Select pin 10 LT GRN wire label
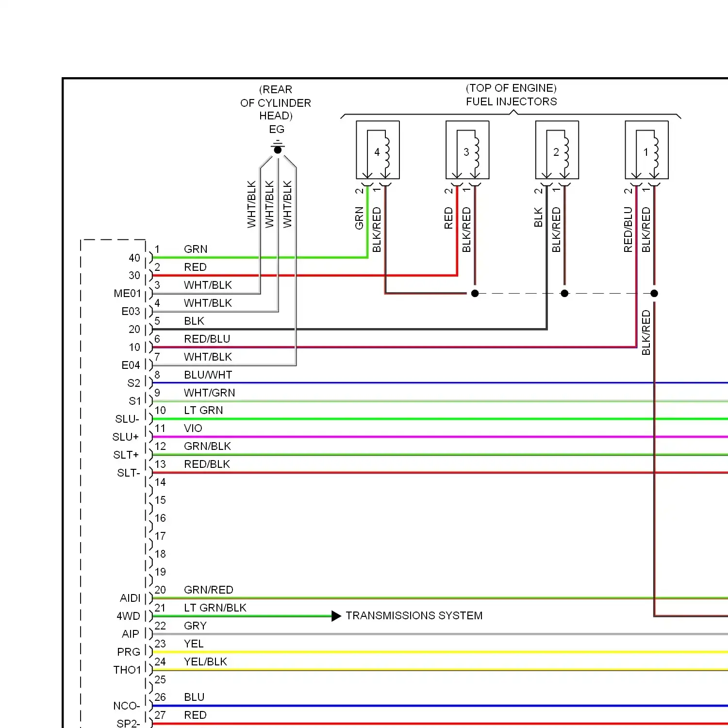This screenshot has height=728, width=728. point(203,410)
